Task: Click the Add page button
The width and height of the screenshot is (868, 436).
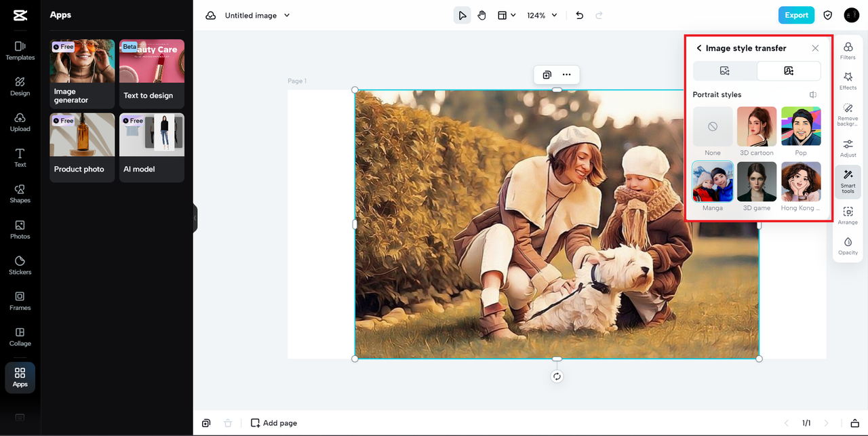Action: tap(274, 423)
